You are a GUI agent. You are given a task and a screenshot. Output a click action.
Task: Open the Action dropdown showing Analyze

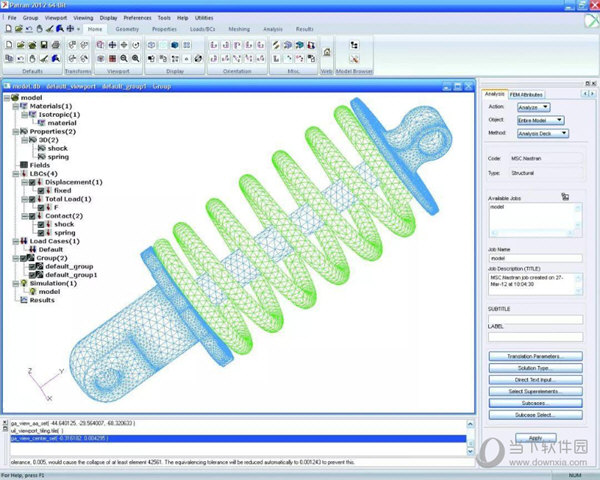click(534, 107)
